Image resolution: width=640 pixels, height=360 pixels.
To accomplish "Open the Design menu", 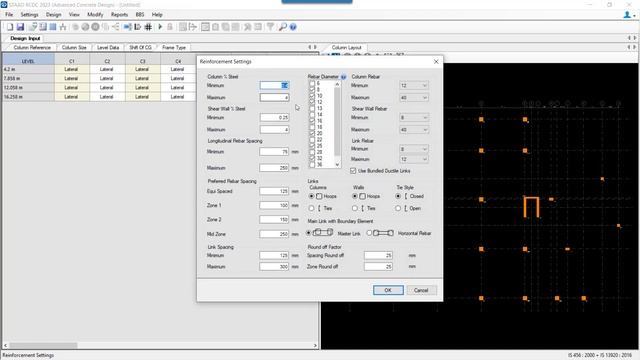I will [53, 15].
